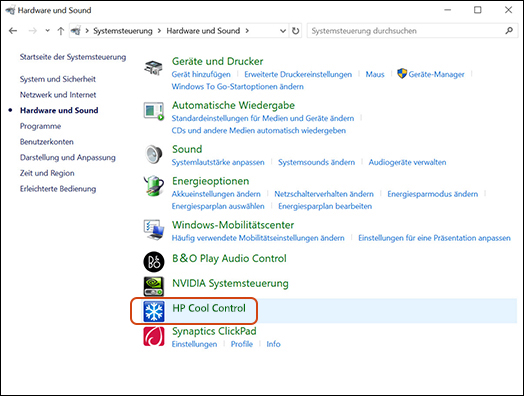Viewport: 524px width, 396px height.
Task: Open Netzwerk und Internet category
Action: [58, 95]
